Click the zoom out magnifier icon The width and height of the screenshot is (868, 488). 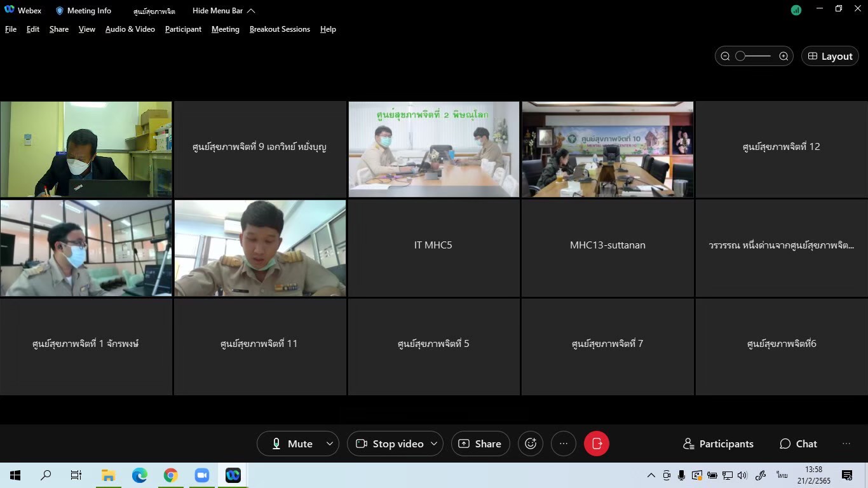point(725,56)
